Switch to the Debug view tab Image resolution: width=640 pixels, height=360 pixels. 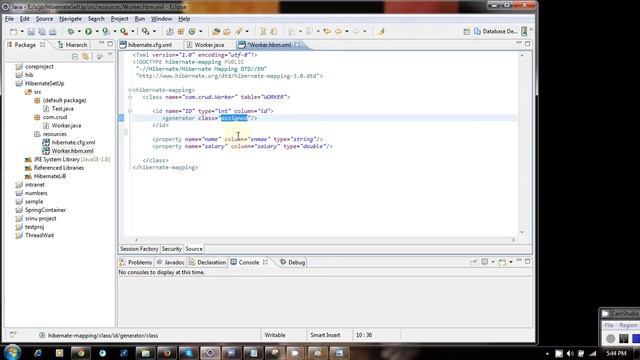[293, 262]
